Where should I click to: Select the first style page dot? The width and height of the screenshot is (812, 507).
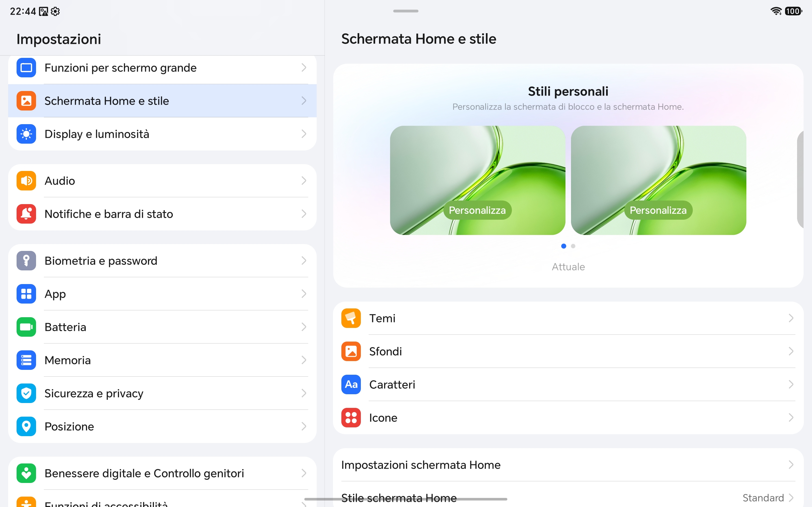[564, 246]
